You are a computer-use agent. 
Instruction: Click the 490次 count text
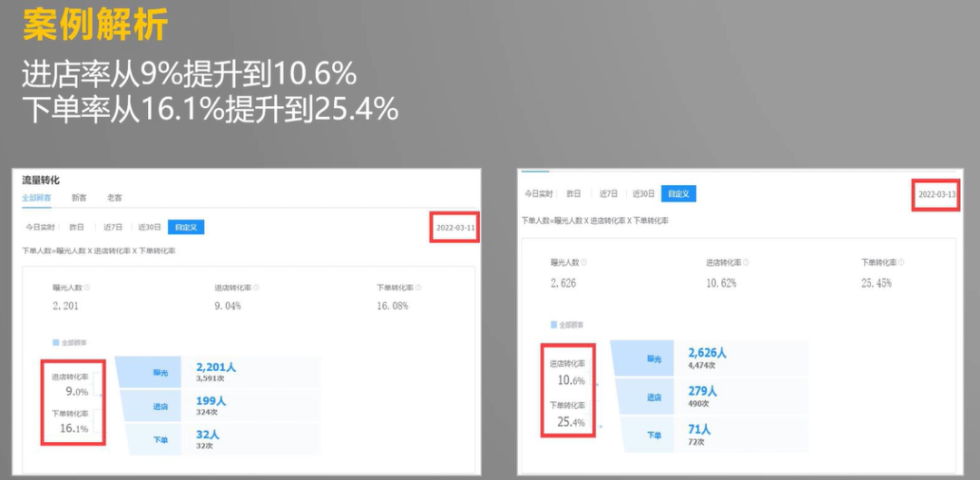point(698,404)
